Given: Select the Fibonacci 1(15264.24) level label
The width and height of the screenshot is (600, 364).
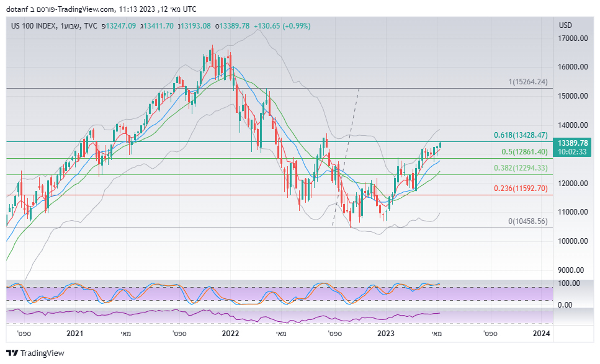Looking at the screenshot, I should [528, 82].
